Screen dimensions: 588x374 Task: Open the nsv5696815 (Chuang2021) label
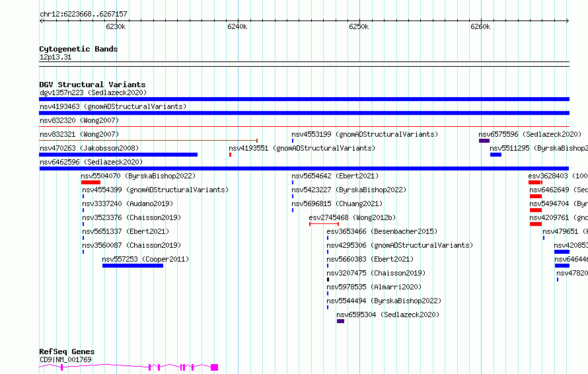pyautogui.click(x=337, y=204)
